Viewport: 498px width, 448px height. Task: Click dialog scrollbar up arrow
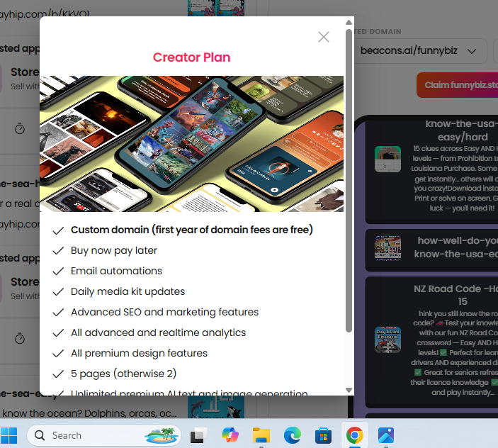[x=349, y=22]
